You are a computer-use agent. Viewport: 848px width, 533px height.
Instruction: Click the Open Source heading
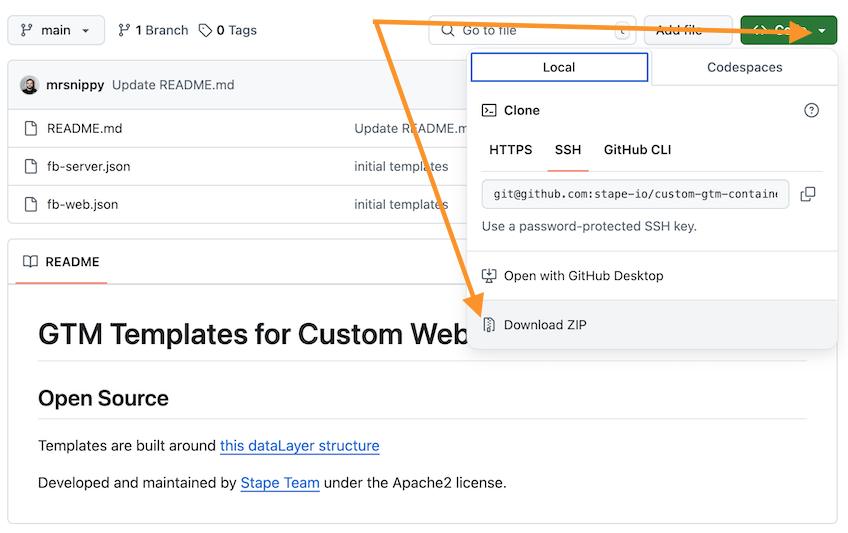[x=103, y=398]
